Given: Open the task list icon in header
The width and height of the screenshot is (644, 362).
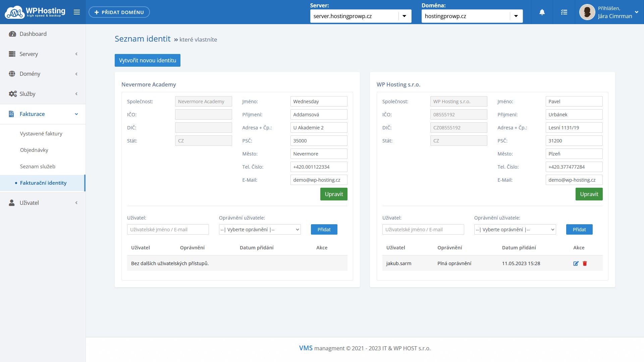Looking at the screenshot, I should [x=564, y=12].
